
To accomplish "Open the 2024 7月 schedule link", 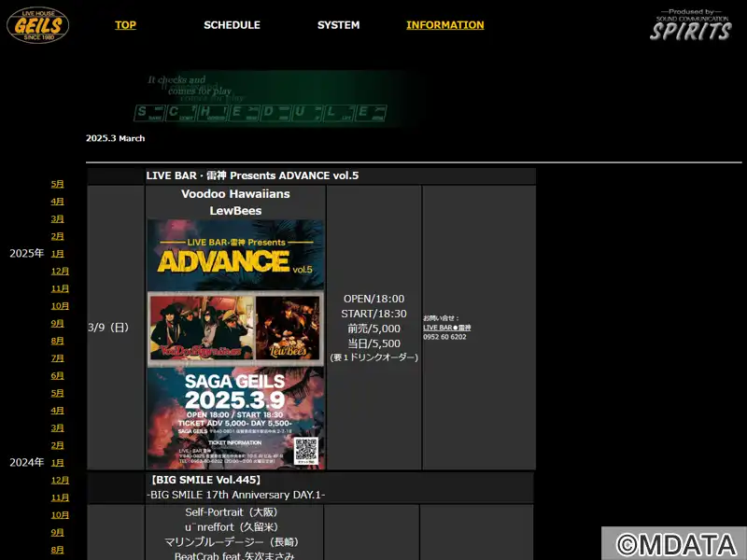I will [57, 358].
